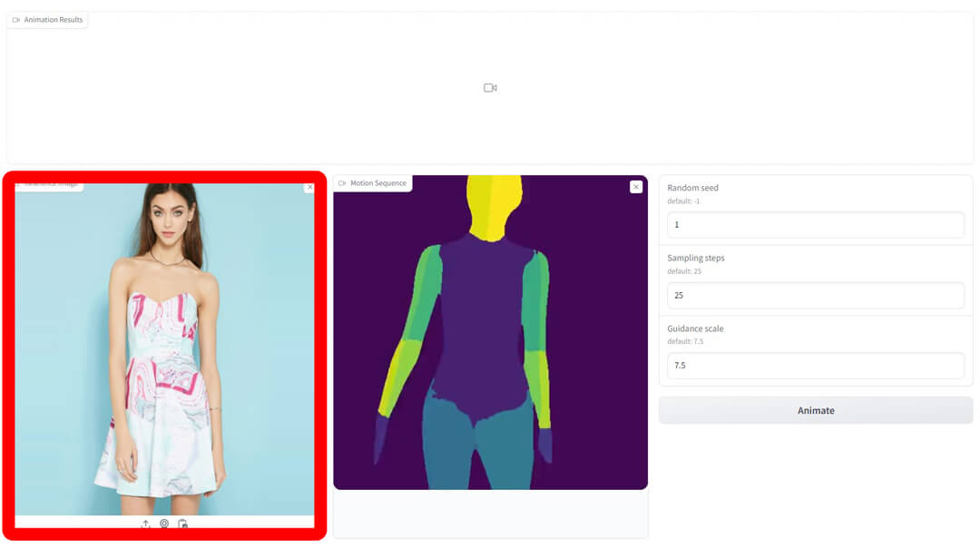Click the motion sequence segmentation video
The width and height of the screenshot is (980, 548).
[490, 332]
